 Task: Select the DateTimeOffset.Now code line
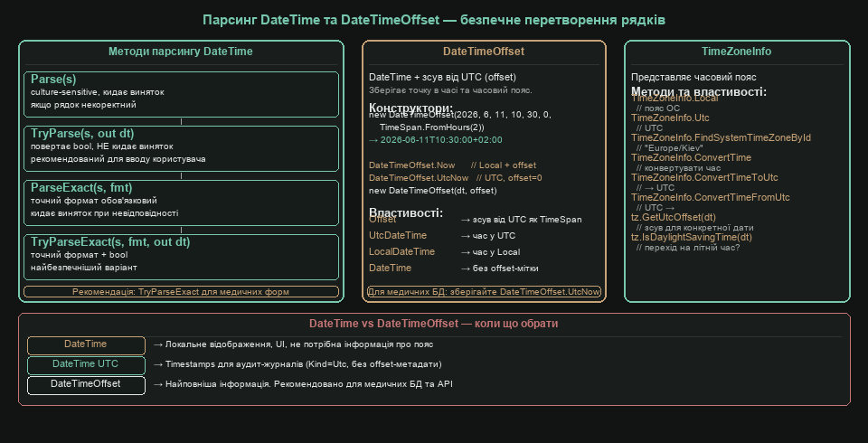[453, 165]
